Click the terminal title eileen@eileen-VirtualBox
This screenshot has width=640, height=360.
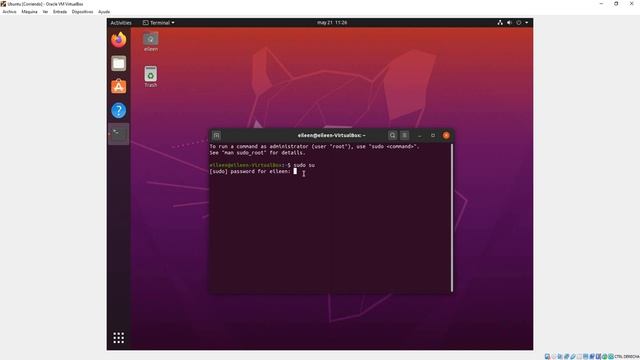coord(331,135)
